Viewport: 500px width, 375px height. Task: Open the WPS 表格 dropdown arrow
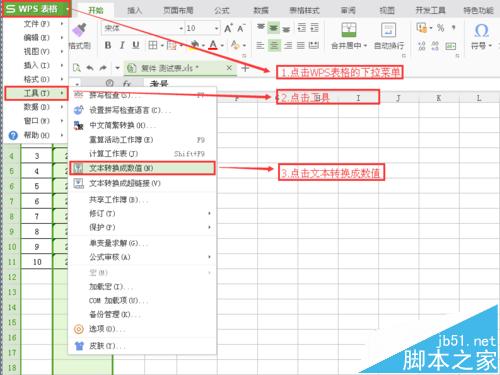[x=67, y=9]
